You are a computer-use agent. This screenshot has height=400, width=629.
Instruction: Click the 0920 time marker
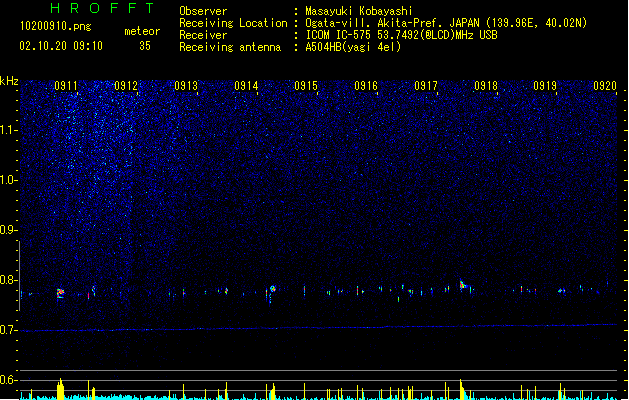pos(605,86)
